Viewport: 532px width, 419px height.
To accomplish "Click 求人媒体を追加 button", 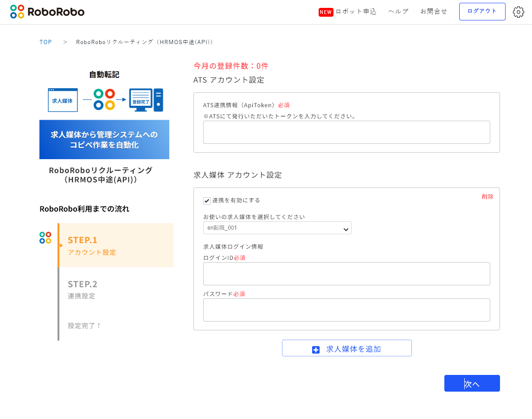I will [347, 348].
